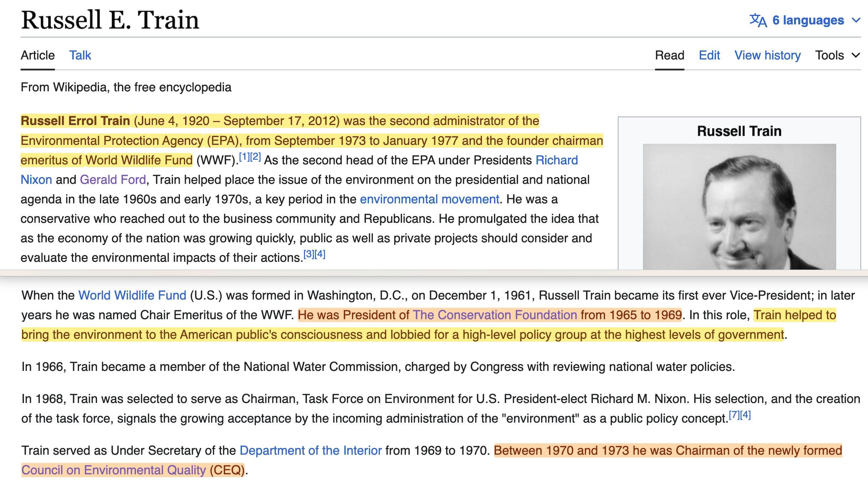Open View history tab
The height and width of the screenshot is (495, 868).
click(767, 55)
